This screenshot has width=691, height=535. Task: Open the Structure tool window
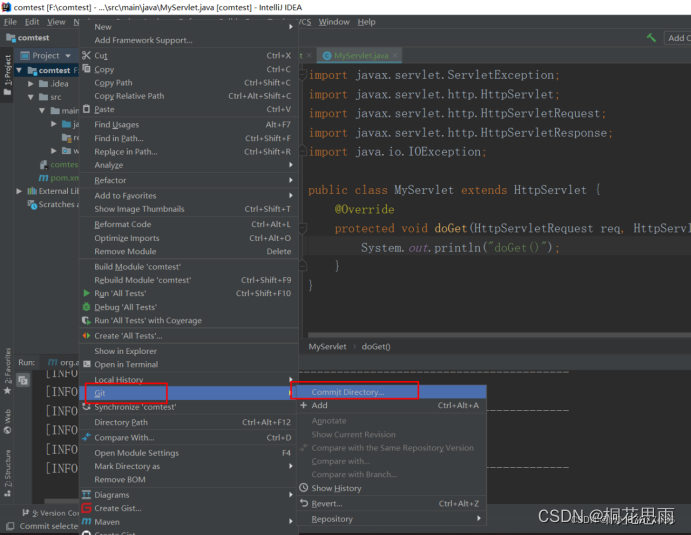(x=7, y=473)
